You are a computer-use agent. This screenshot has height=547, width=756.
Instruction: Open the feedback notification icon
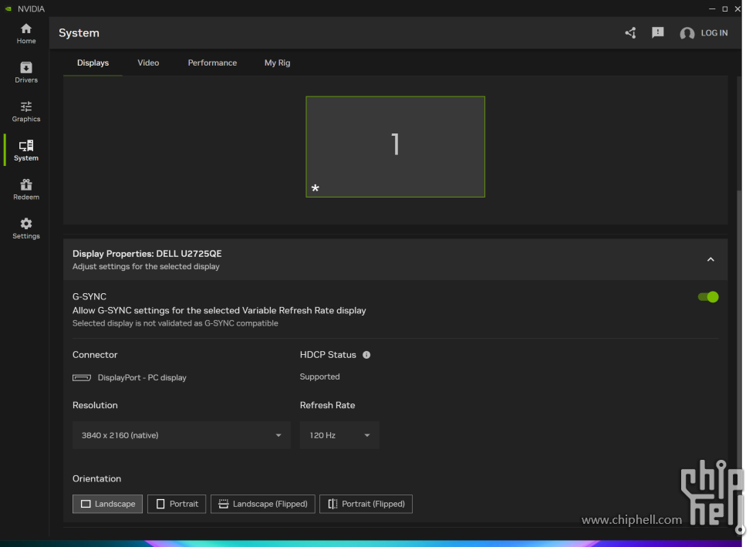click(657, 33)
